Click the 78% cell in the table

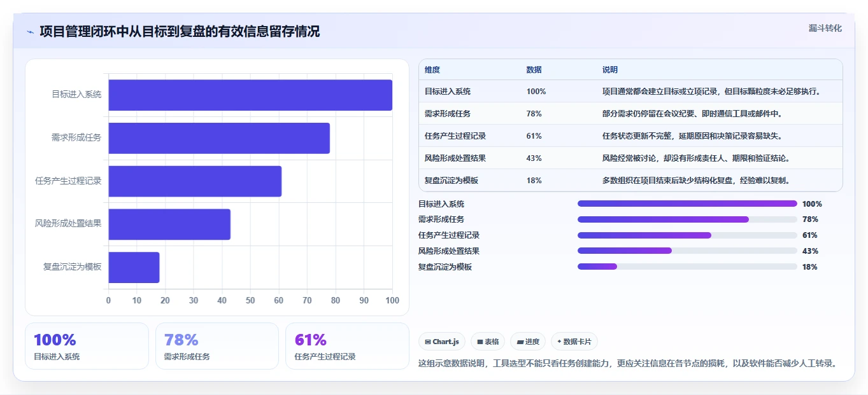534,114
